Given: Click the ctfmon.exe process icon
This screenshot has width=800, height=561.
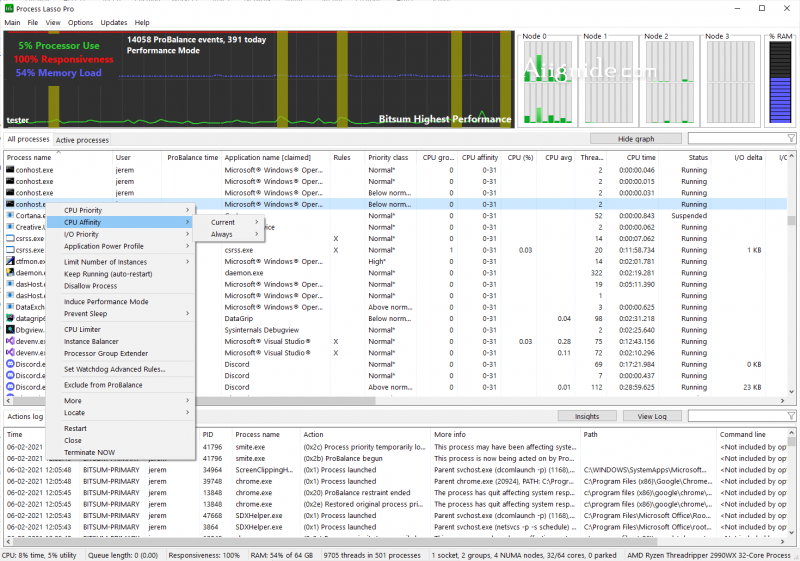Looking at the screenshot, I should [x=10, y=261].
